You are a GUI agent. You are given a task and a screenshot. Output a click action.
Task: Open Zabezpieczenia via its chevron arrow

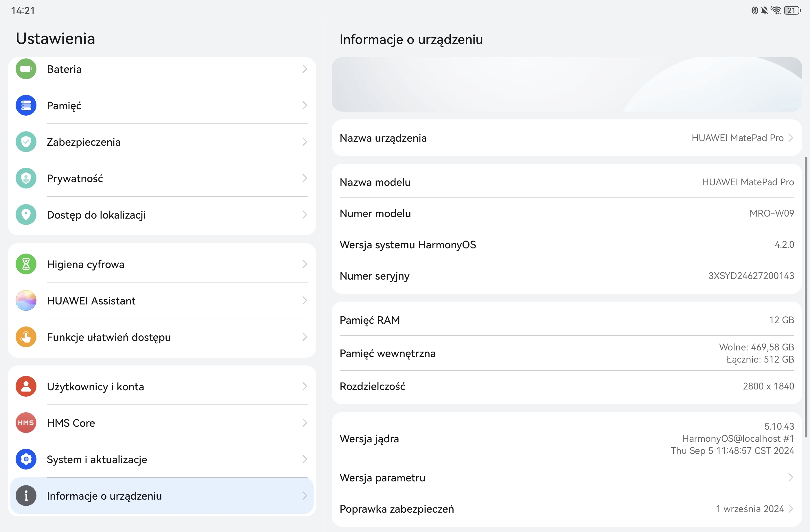pos(305,142)
